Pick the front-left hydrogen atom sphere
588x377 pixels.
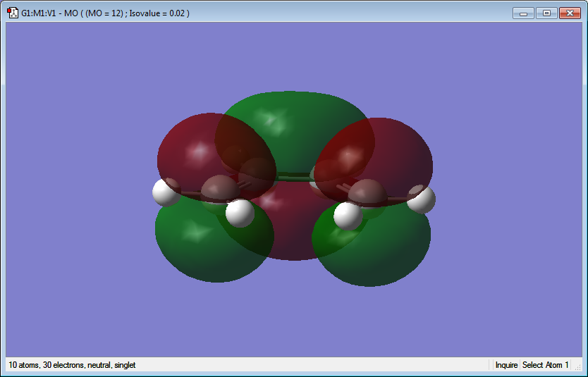click(240, 214)
